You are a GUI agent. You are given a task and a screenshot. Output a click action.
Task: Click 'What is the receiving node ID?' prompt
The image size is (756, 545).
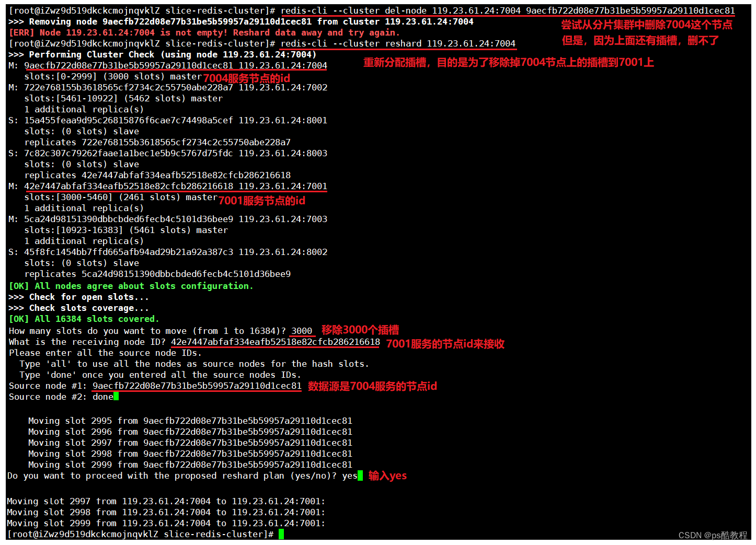pos(87,342)
